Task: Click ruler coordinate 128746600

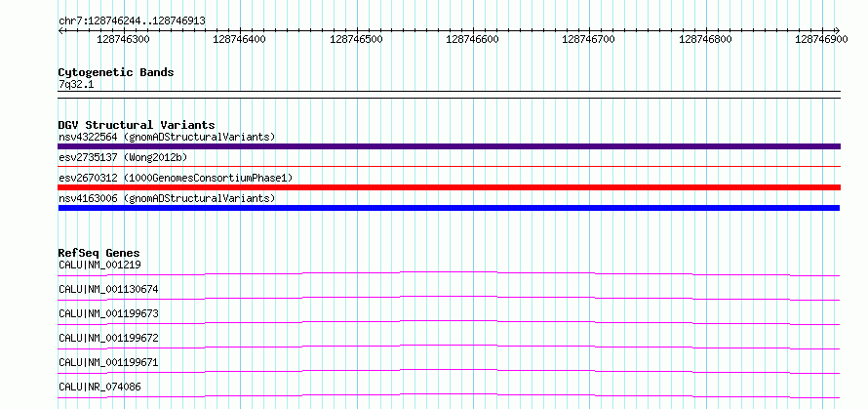Action: click(472, 39)
